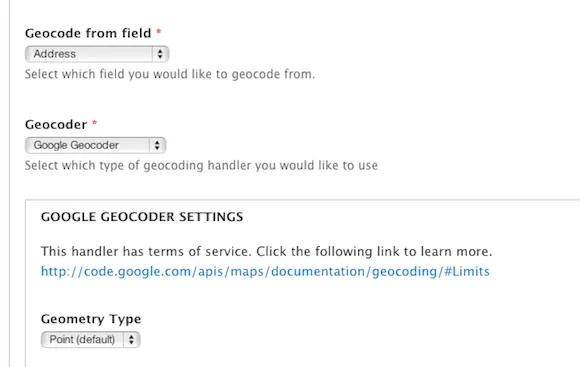Click the Geometry Type label

(91, 319)
